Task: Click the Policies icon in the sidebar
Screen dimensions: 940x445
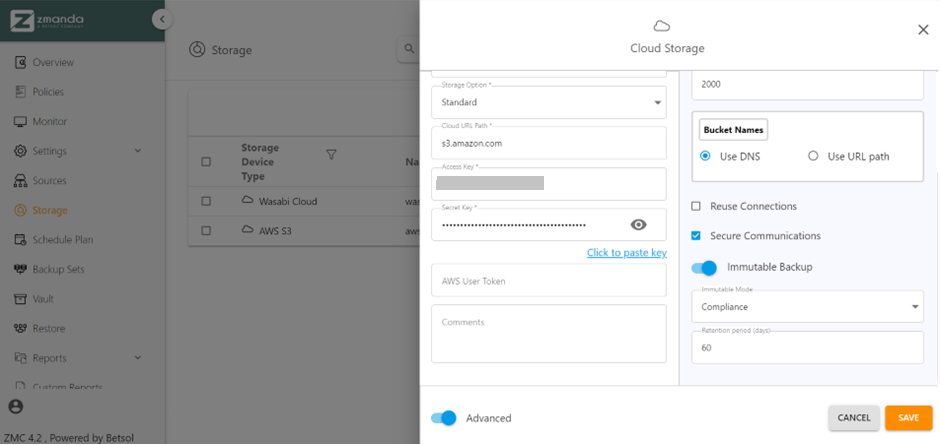Action: point(20,92)
